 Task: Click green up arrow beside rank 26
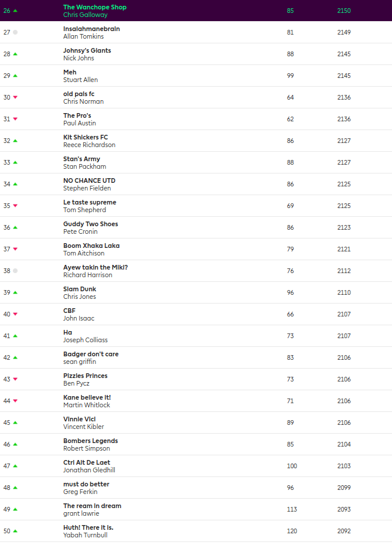pos(15,11)
